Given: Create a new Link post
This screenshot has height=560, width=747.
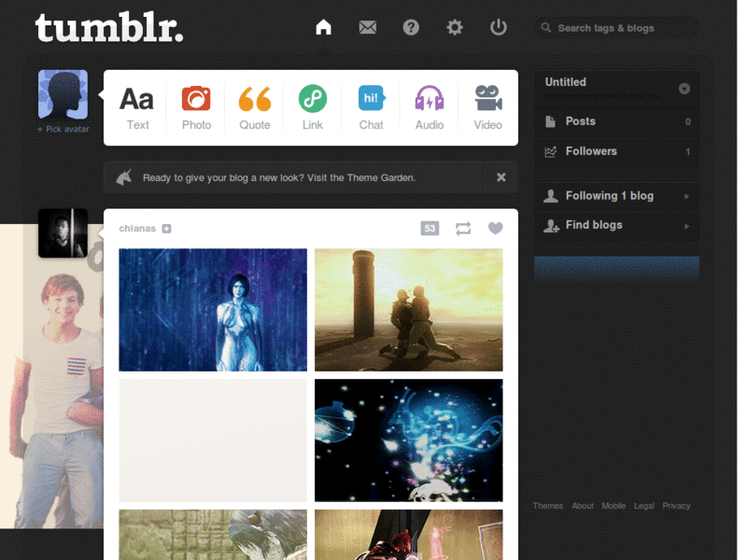Looking at the screenshot, I should point(313,108).
